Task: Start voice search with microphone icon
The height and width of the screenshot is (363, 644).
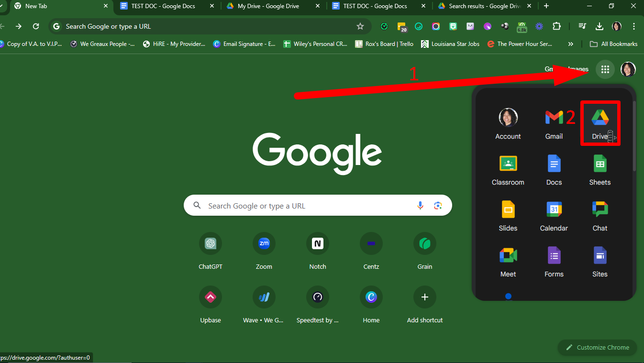Action: [420, 206]
